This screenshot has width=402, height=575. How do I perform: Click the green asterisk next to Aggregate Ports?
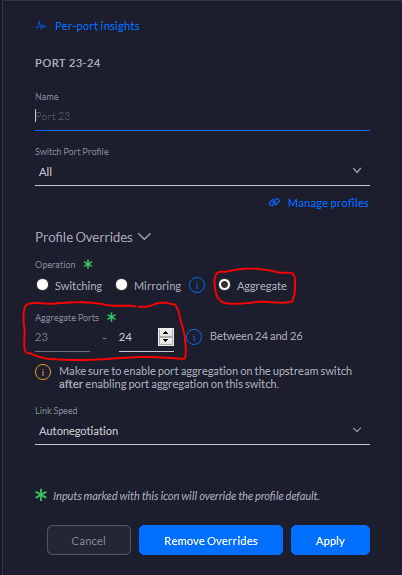112,317
